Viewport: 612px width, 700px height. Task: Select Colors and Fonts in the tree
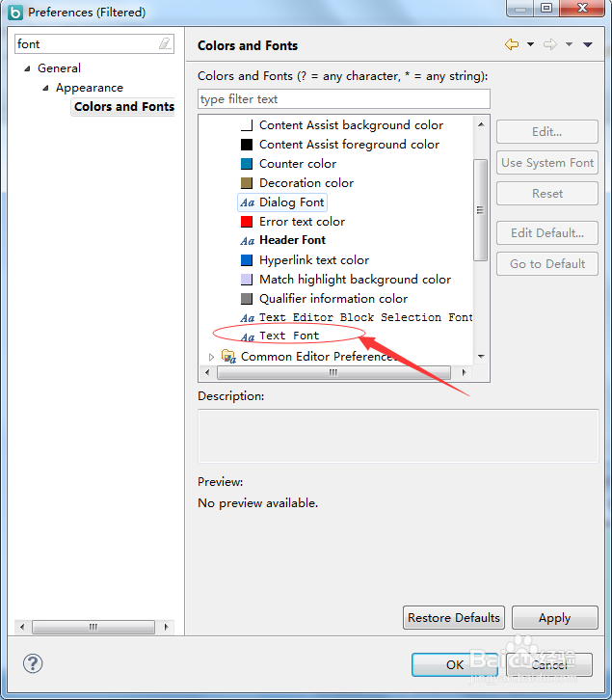click(124, 107)
